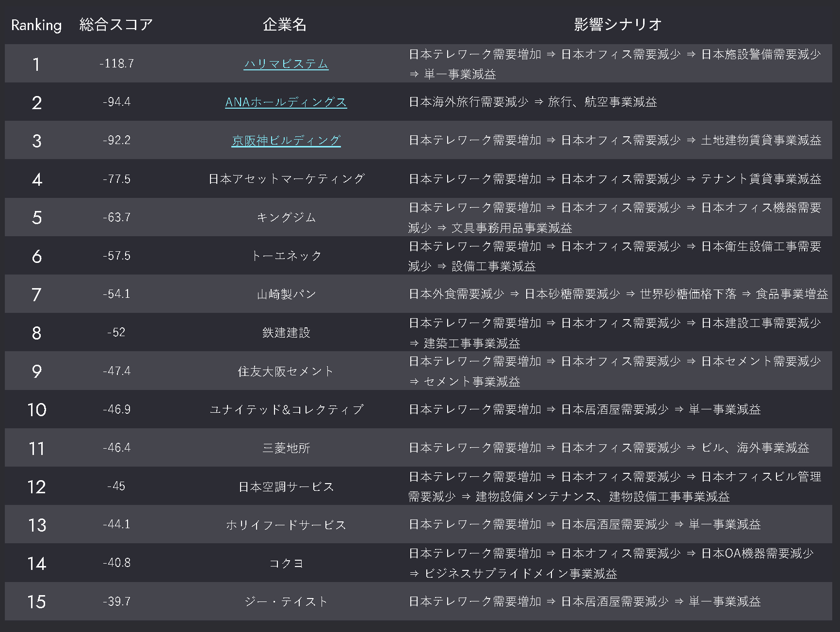Click the 総合スコア column header
840x632 pixels.
tap(116, 24)
